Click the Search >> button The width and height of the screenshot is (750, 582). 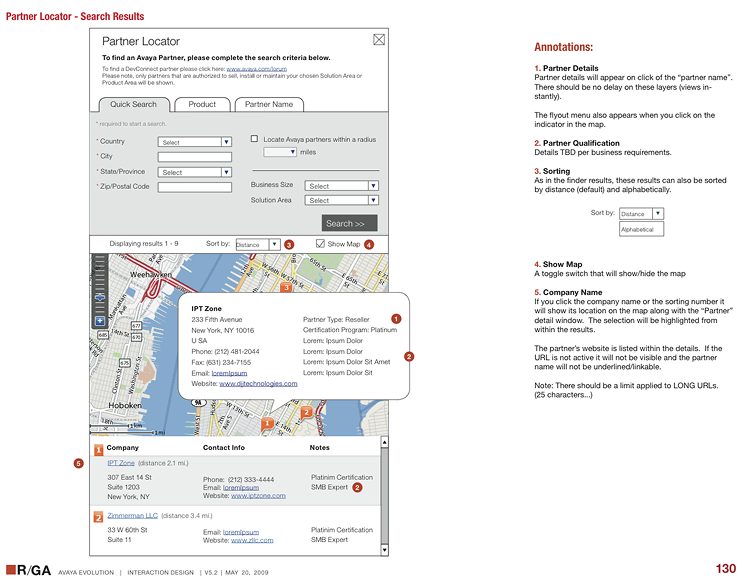(x=349, y=223)
